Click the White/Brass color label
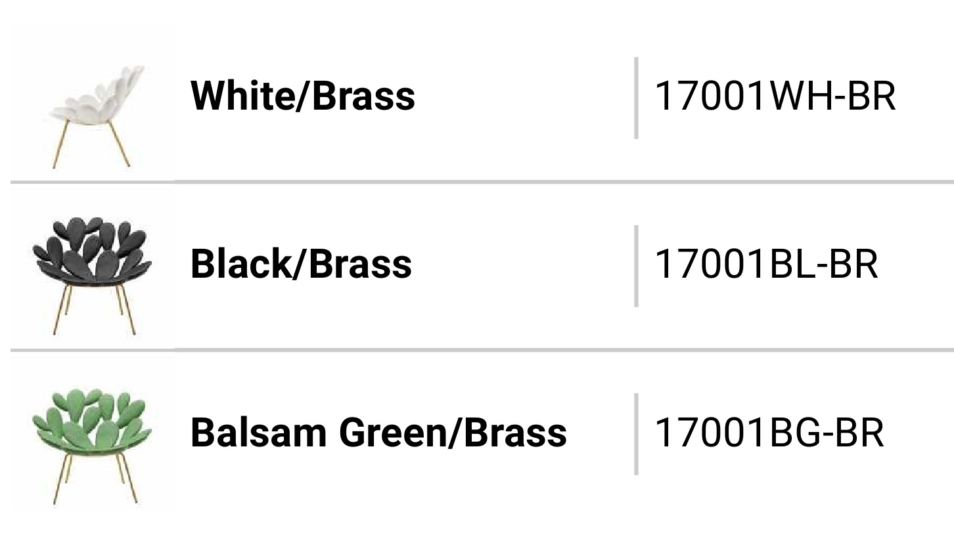Viewport: 954px width, 560px height. coord(302,96)
